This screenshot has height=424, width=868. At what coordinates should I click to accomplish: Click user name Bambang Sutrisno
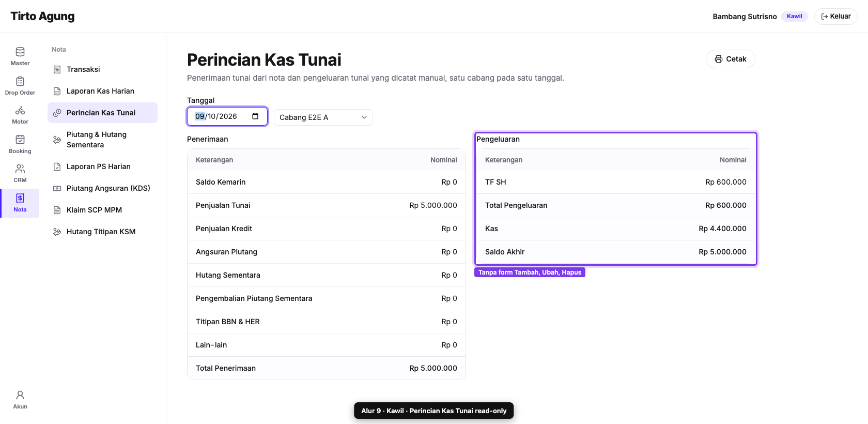pos(745,17)
